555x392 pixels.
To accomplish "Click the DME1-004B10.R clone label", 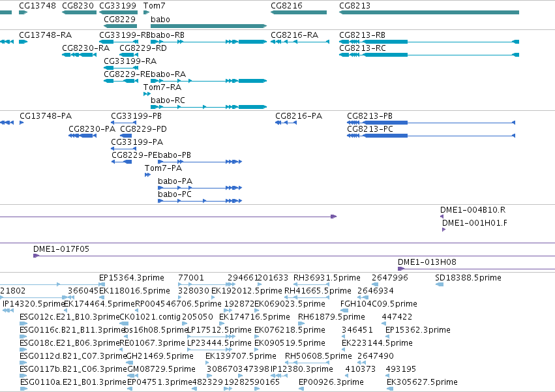I will tap(473, 210).
